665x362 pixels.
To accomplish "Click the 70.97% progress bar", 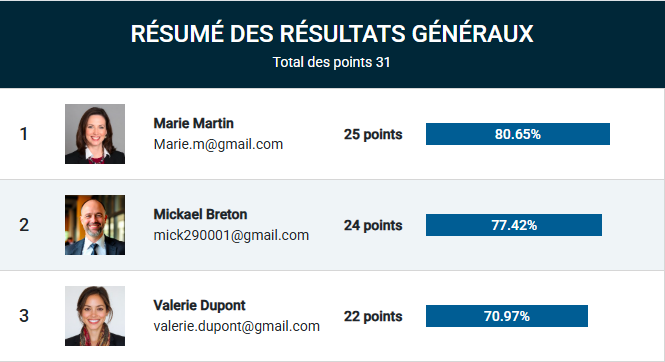I will [507, 316].
